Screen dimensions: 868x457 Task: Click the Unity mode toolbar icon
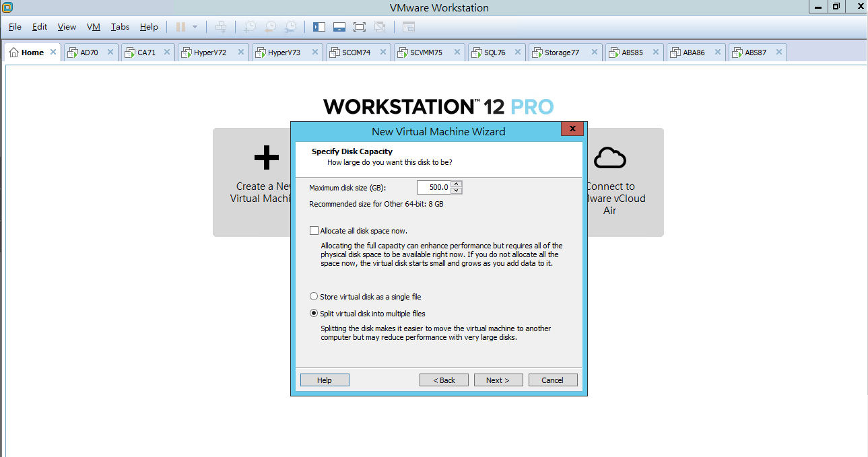(380, 27)
